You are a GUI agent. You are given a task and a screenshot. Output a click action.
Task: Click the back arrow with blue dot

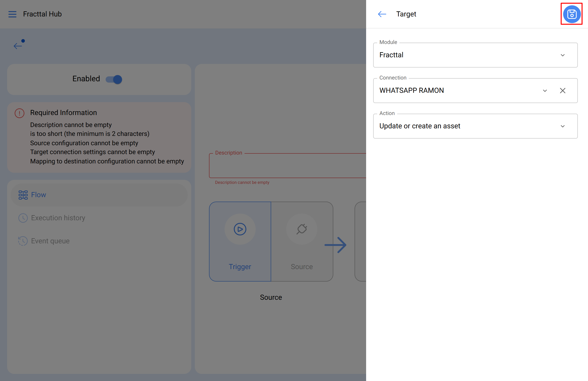tap(18, 45)
